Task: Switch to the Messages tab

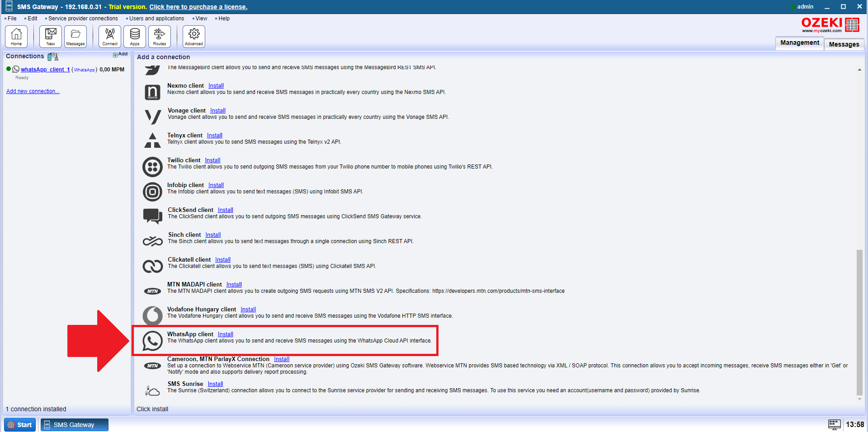Action: [x=844, y=44]
